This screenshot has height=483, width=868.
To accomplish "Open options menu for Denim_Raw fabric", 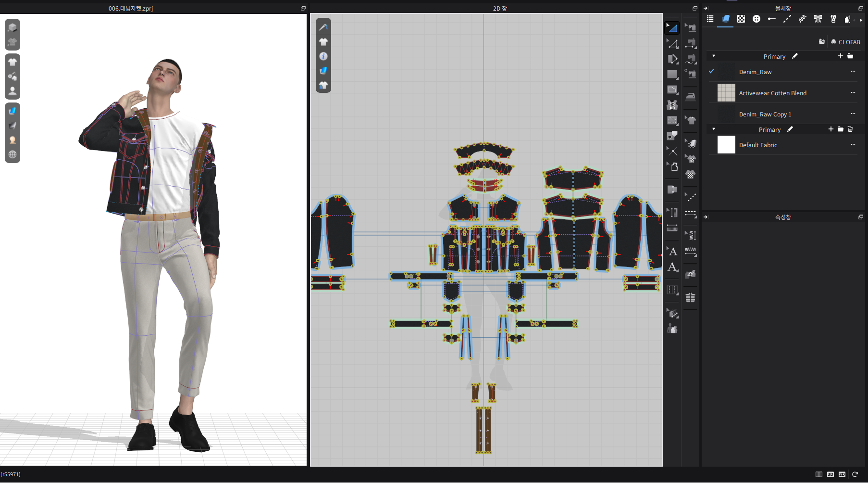I will point(853,72).
